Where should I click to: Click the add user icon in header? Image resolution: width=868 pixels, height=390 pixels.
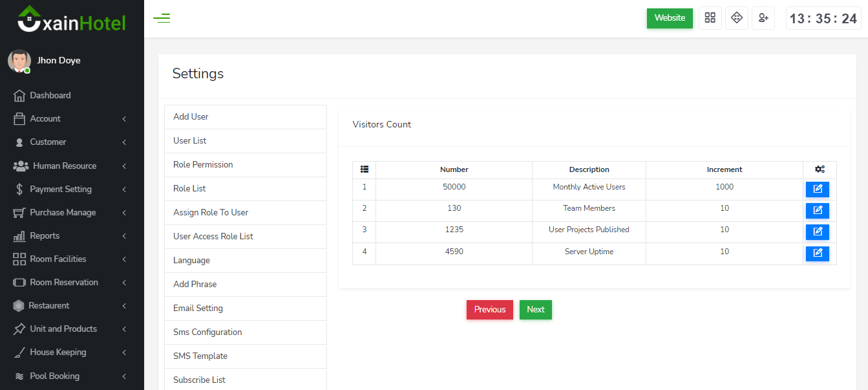[763, 18]
